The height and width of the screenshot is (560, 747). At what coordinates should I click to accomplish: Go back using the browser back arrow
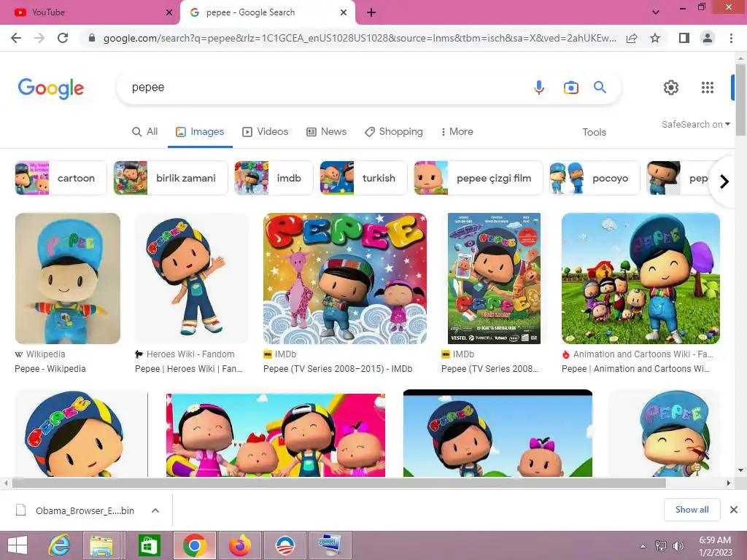coord(16,38)
